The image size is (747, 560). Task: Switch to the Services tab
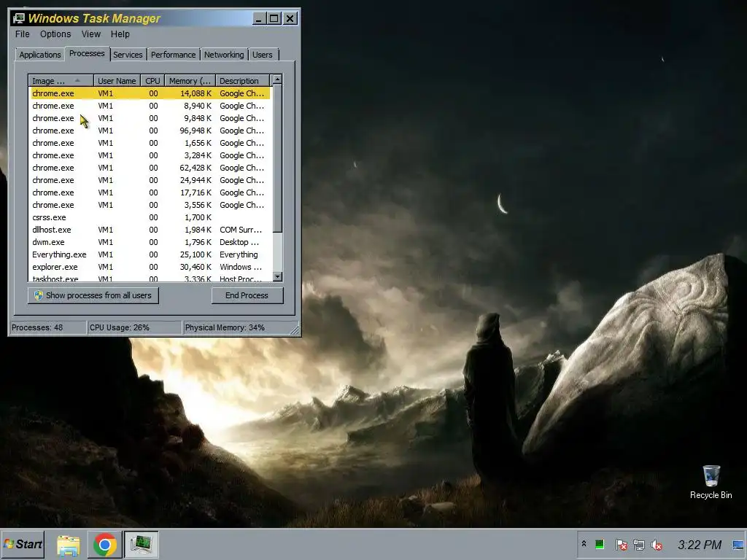(128, 55)
